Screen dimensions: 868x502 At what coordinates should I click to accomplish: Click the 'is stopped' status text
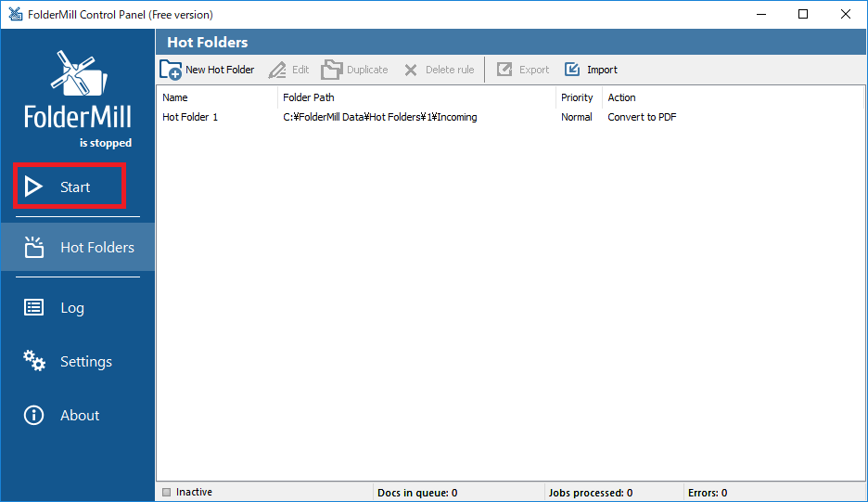tap(106, 143)
